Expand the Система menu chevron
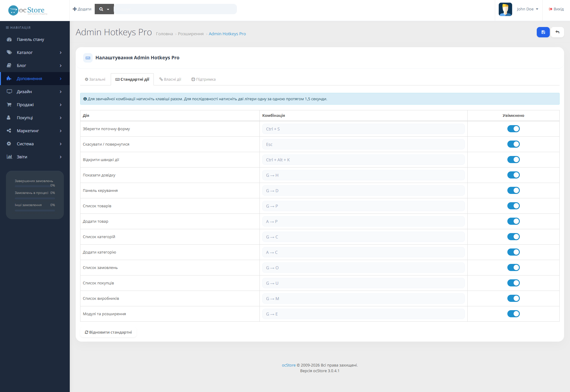 pos(61,144)
